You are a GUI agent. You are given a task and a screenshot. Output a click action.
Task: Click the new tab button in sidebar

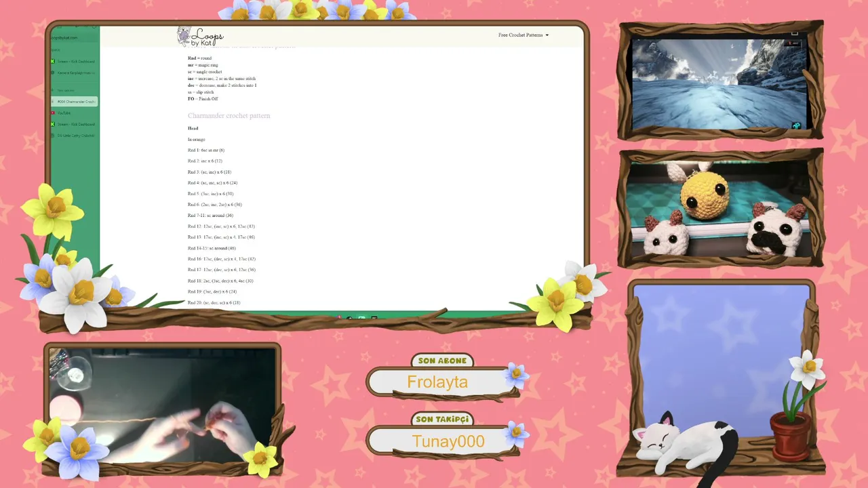(75, 90)
